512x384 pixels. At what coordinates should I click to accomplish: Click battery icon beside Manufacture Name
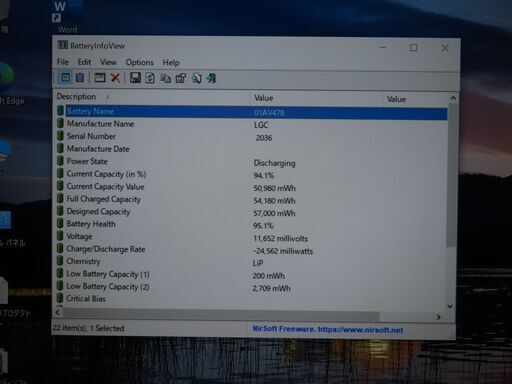(60, 123)
